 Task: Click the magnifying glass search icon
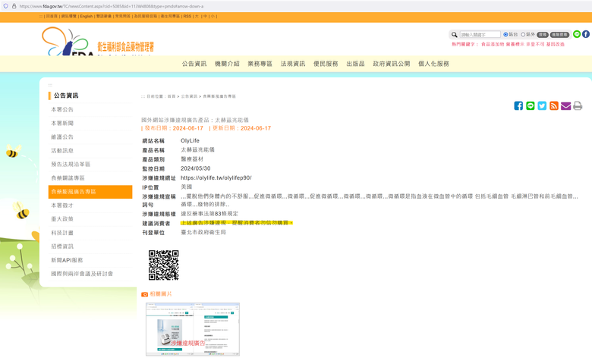point(454,35)
